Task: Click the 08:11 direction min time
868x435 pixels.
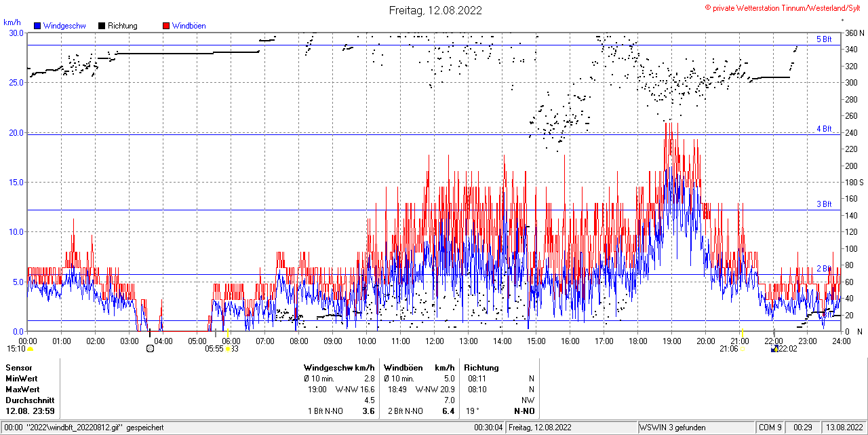Action: 477,379
